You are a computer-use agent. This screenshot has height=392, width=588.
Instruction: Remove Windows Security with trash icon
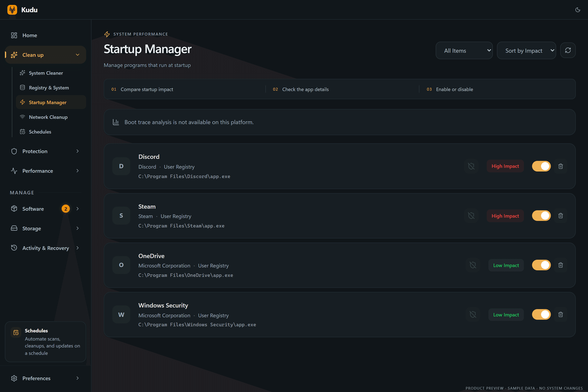pyautogui.click(x=560, y=314)
